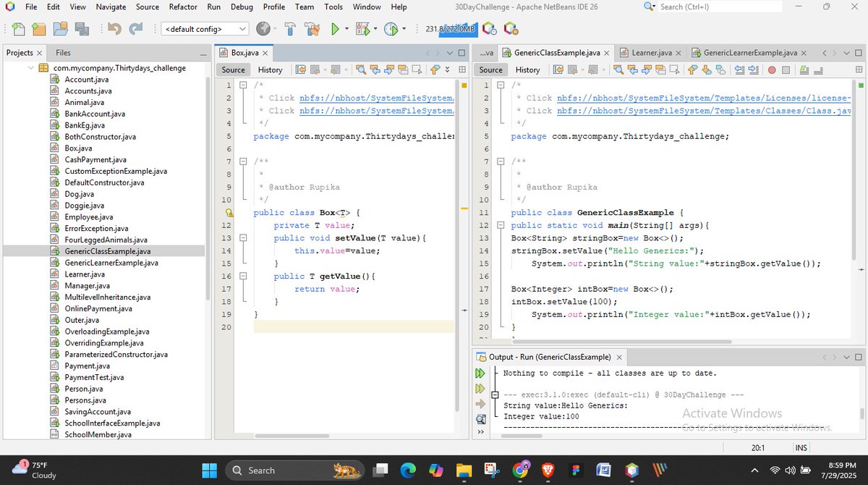Click the Profile Project toolbar icon
This screenshot has height=485, width=868.
391,29
